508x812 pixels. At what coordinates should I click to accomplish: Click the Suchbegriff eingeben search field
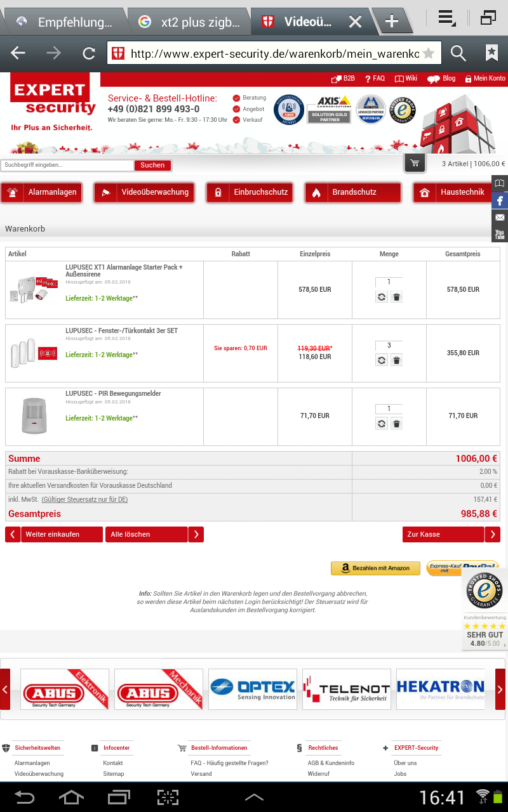point(67,165)
